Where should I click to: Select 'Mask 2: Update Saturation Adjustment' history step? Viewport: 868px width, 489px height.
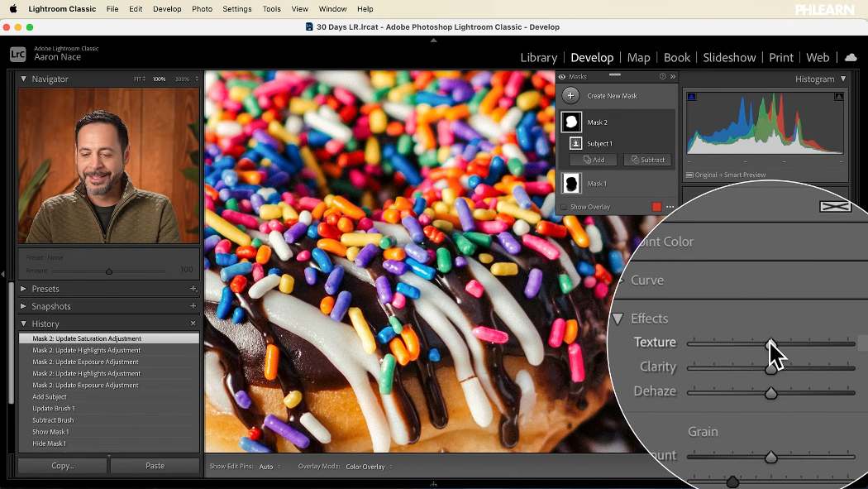click(109, 338)
